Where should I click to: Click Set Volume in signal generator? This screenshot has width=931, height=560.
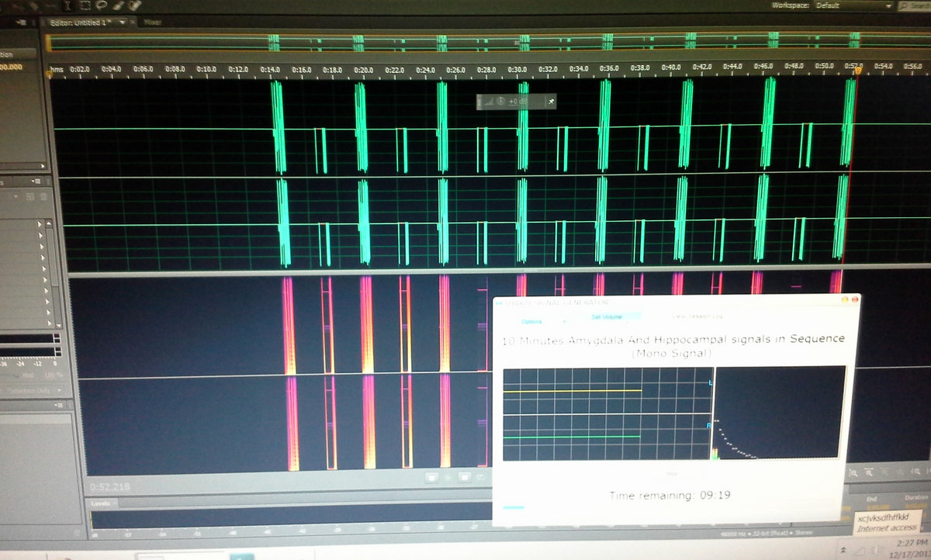pos(607,316)
